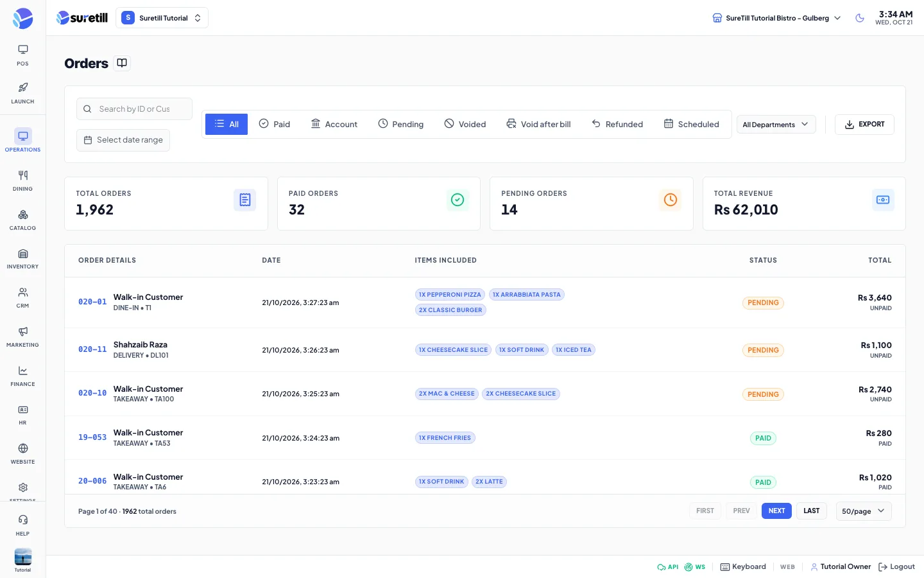The width and height of the screenshot is (924, 578).
Task: Click the Total Orders card icon
Action: coord(244,200)
